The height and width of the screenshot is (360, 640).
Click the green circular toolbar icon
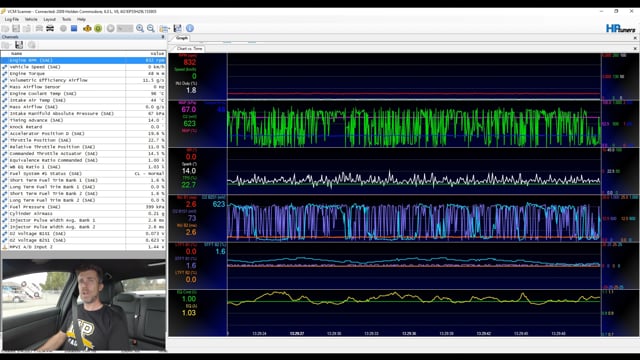[x=98, y=28]
